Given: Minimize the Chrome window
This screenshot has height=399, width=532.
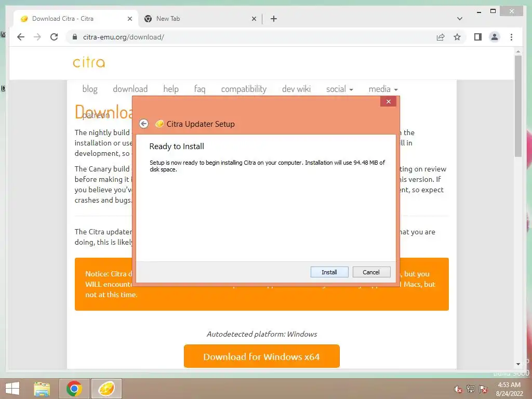Looking at the screenshot, I should click(478, 11).
